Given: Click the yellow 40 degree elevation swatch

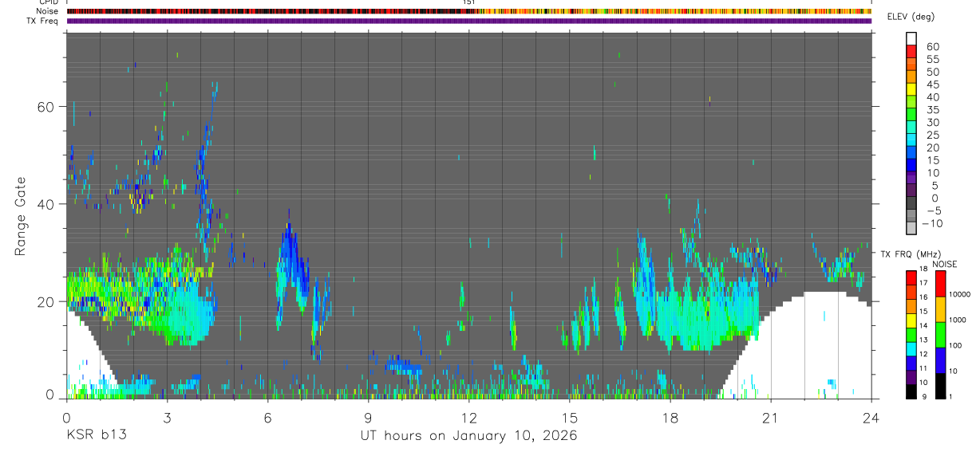Looking at the screenshot, I should (x=912, y=89).
